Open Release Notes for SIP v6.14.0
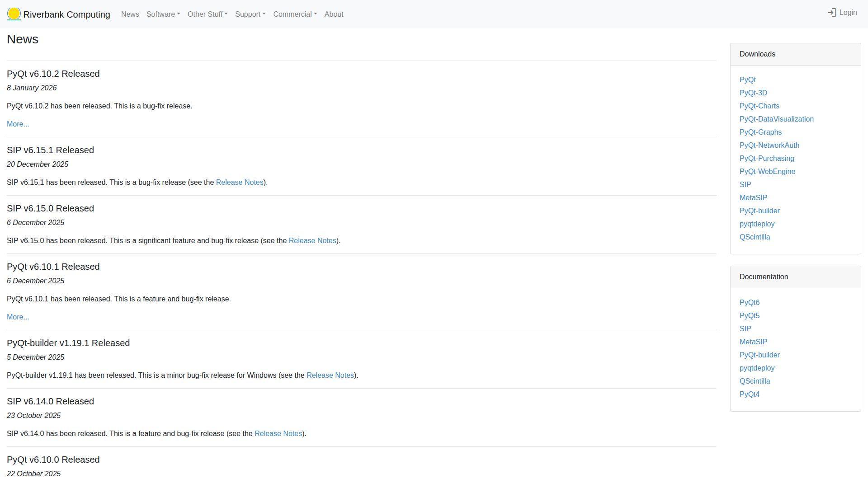The height and width of the screenshot is (488, 868). coord(278,434)
